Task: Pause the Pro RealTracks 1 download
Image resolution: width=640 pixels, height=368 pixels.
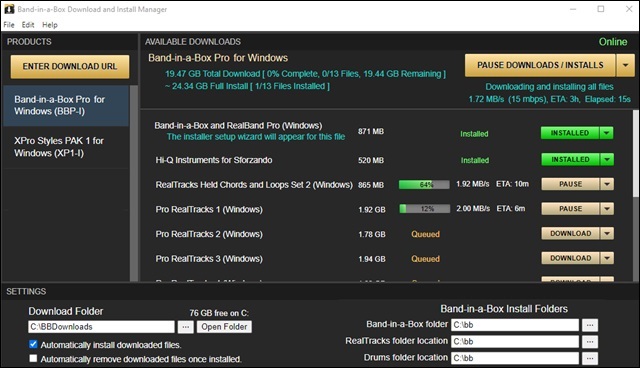Action: (570, 209)
